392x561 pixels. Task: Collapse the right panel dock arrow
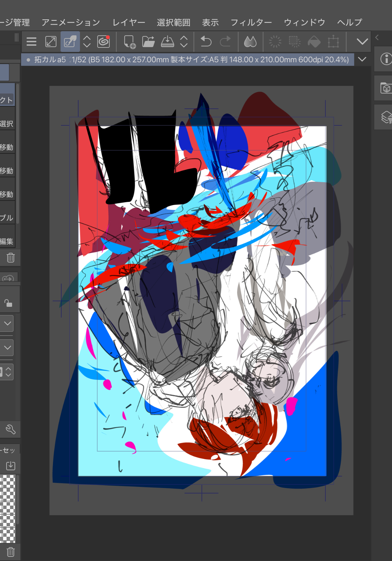[x=377, y=37]
